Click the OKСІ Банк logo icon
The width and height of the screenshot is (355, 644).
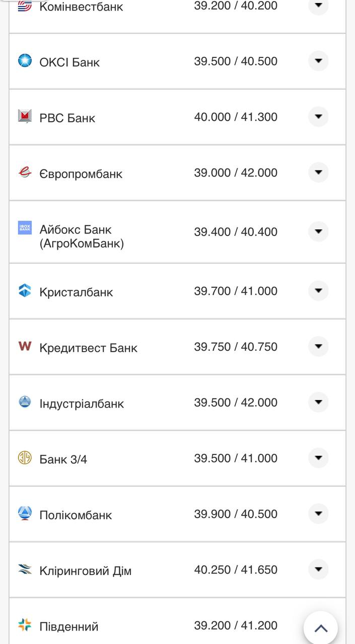[25, 61]
